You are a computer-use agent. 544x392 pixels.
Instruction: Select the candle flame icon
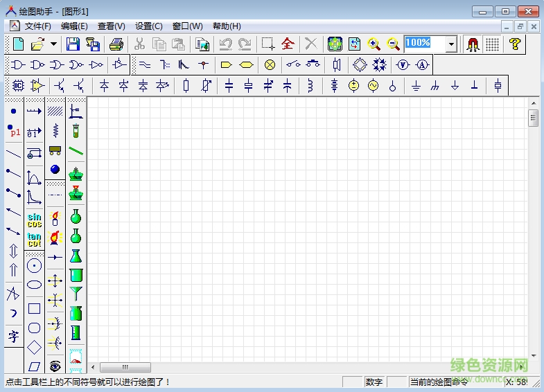point(55,219)
